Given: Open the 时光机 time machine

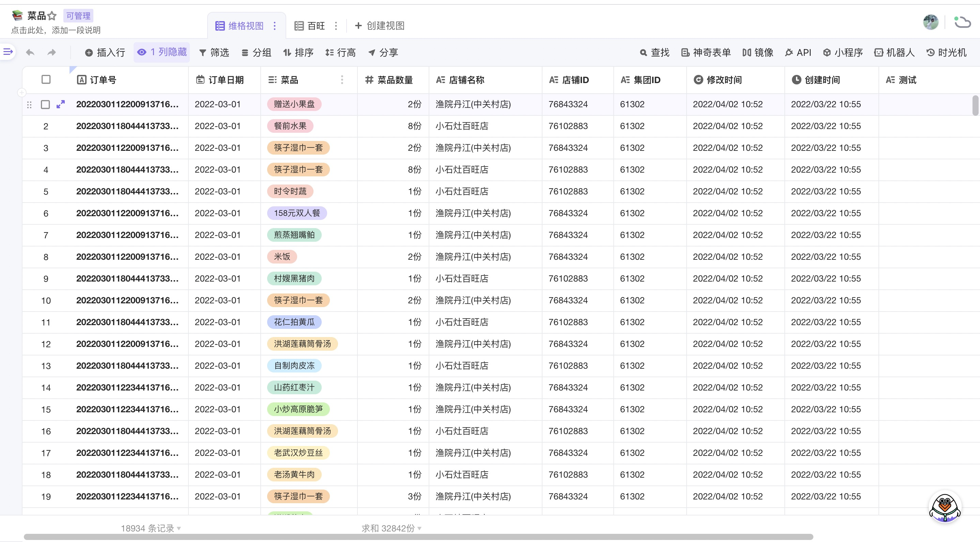Looking at the screenshot, I should pos(946,52).
